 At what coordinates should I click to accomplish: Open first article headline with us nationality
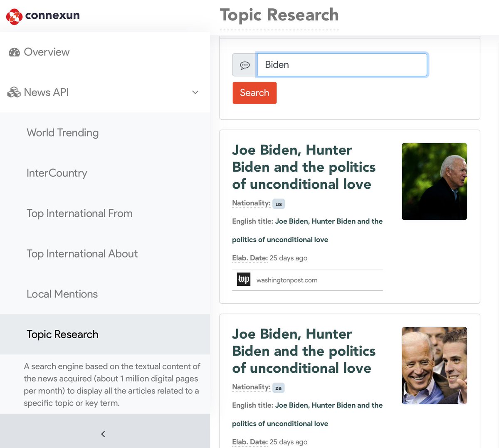tap(304, 167)
